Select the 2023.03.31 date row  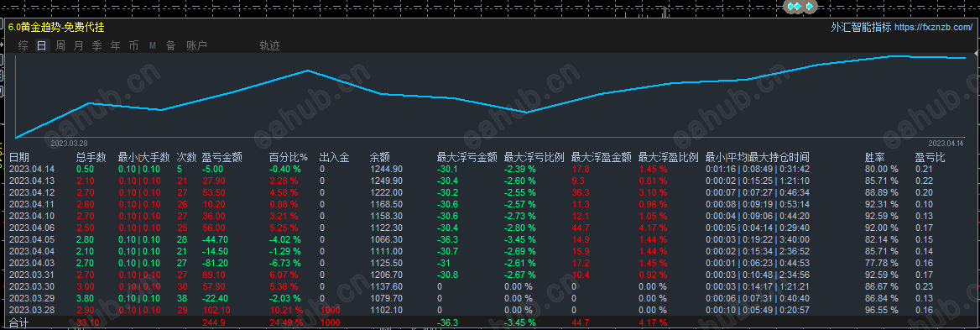pos(32,275)
